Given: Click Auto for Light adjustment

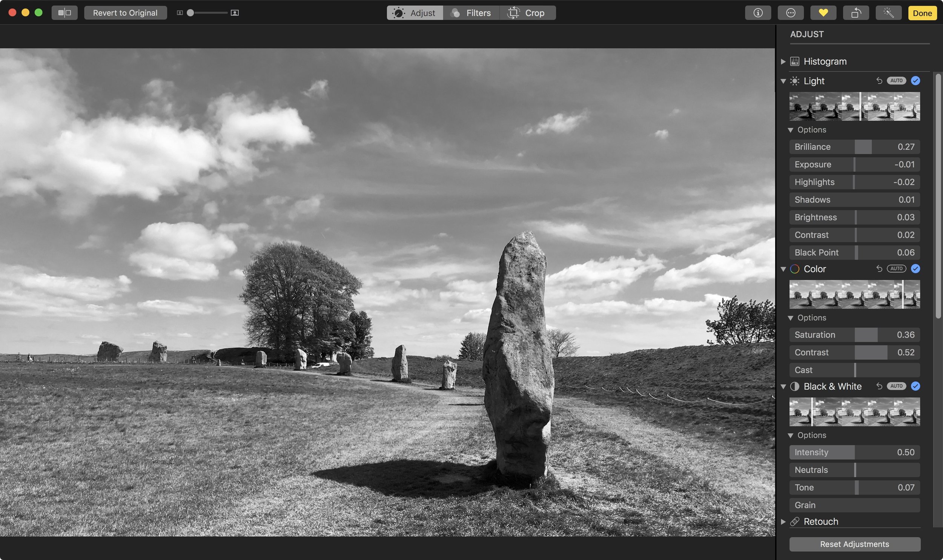Looking at the screenshot, I should pyautogui.click(x=896, y=80).
